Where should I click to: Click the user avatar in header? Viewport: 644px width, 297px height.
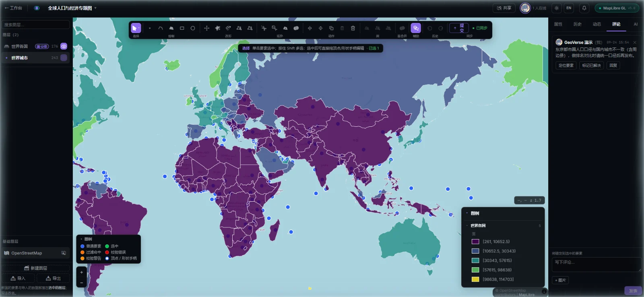pyautogui.click(x=525, y=8)
